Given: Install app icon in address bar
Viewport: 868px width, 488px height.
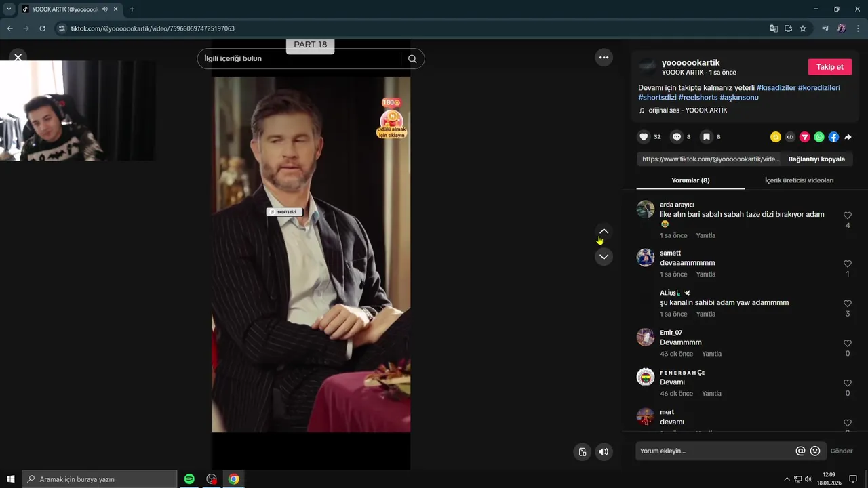Looking at the screenshot, I should pos(788,28).
